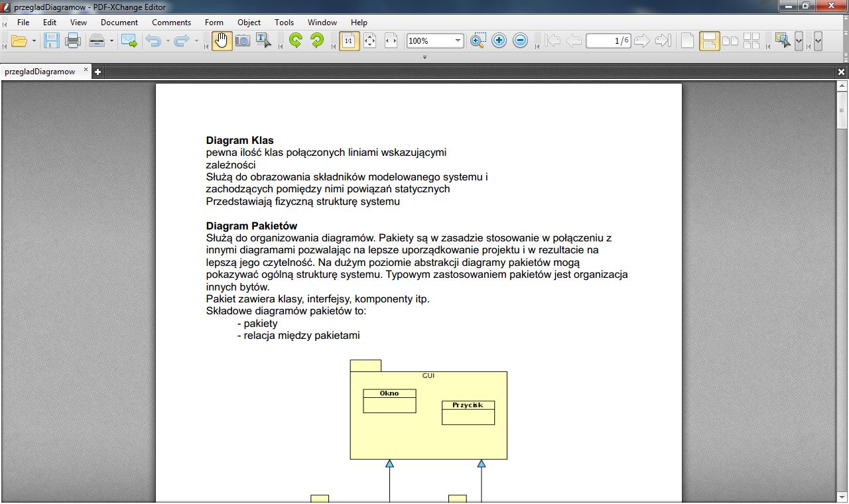The image size is (849, 504).
Task: Add a new tab with plus button
Action: tap(98, 72)
